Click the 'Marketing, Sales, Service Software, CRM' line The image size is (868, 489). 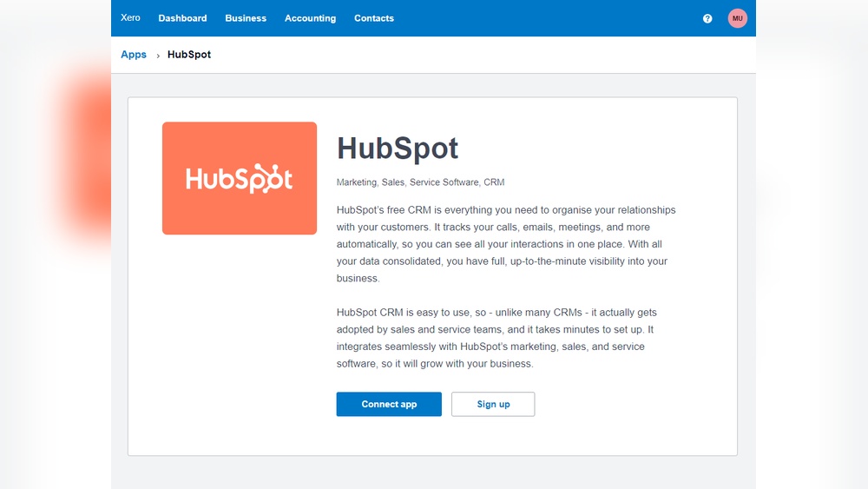(x=421, y=182)
